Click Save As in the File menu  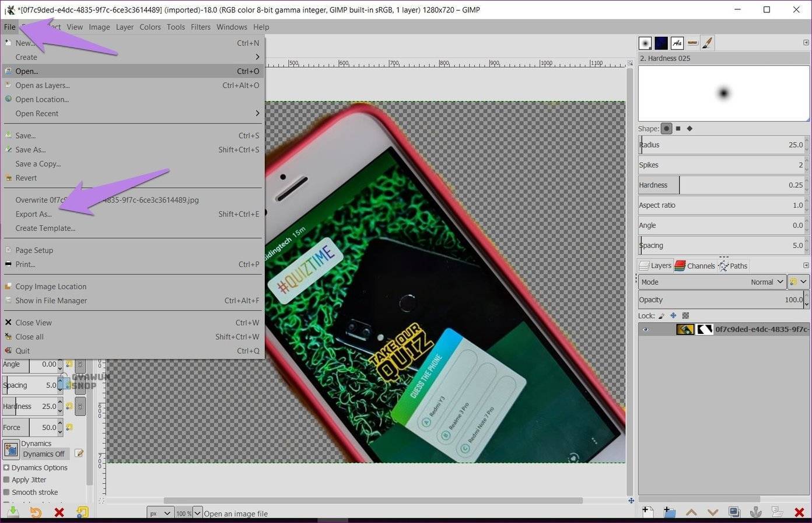30,149
